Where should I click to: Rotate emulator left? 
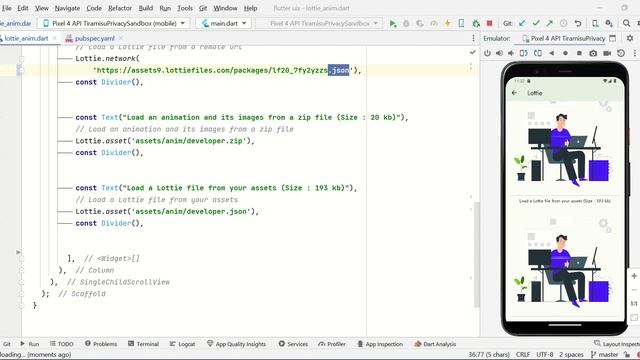(524, 53)
